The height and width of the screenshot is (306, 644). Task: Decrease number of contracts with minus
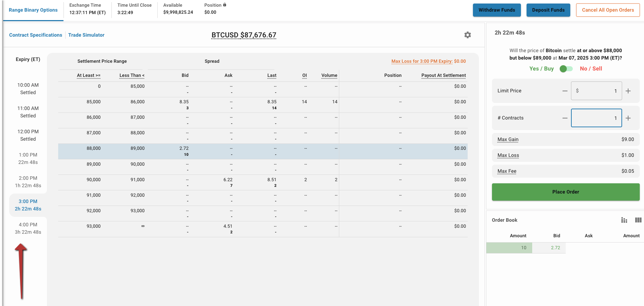point(565,118)
